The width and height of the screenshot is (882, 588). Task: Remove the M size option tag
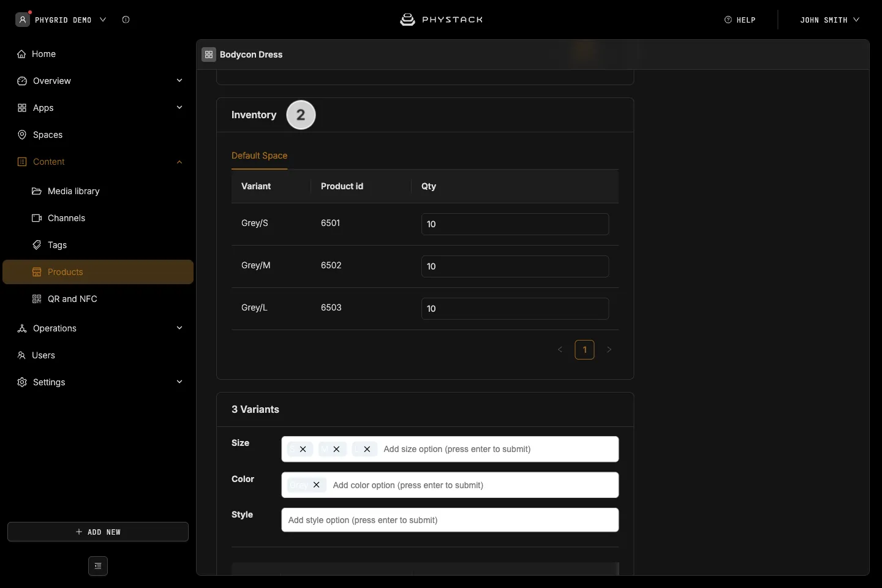pyautogui.click(x=336, y=449)
